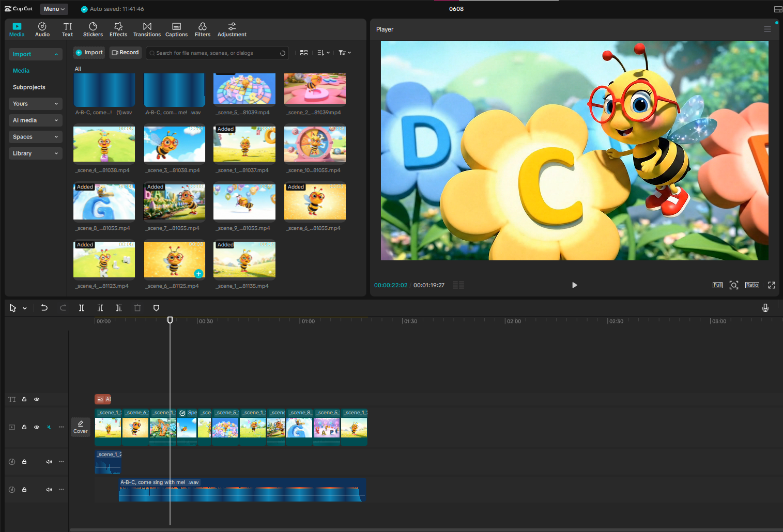Redo the last action
783x532 pixels.
[63, 308]
